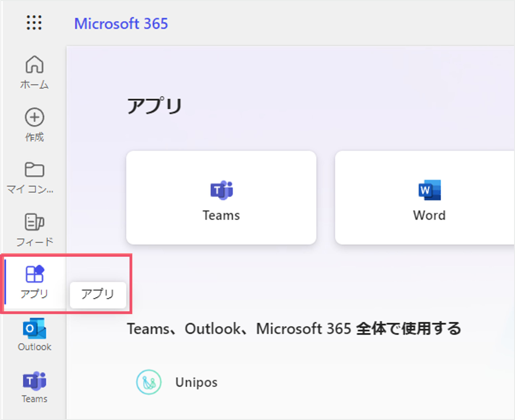The image size is (515, 420).
Task: Click the Unipos app icon
Action: pos(149,382)
